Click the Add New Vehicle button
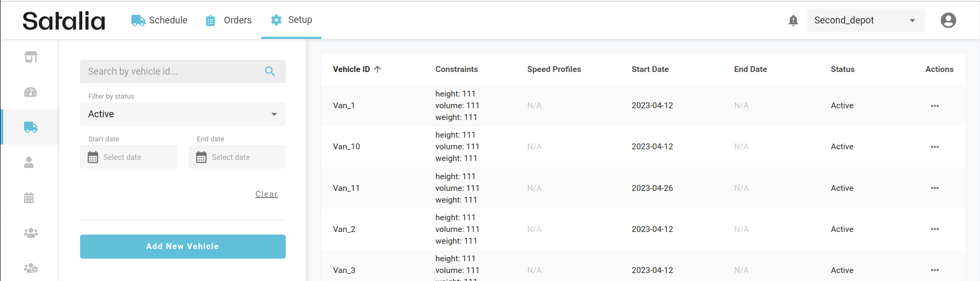Viewport: 980px width, 281px height. 183,246
